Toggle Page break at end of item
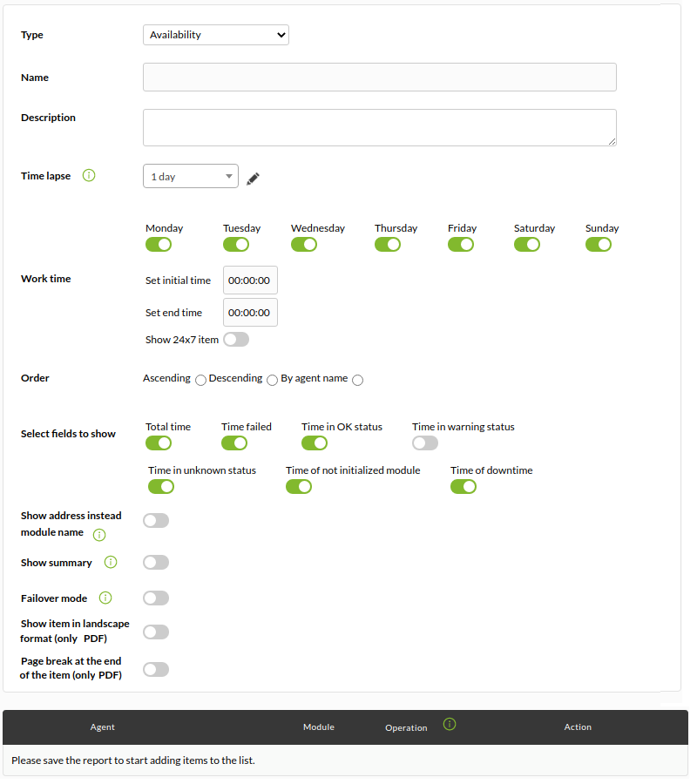The image size is (697, 784). [156, 670]
